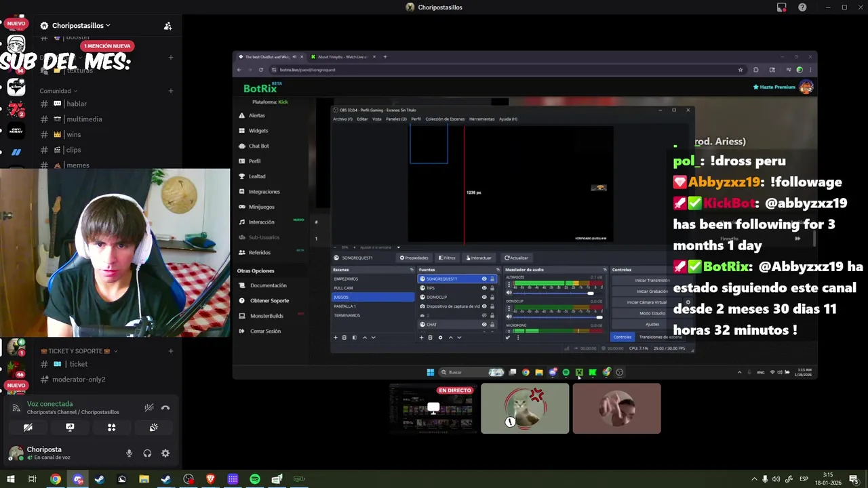
Task: Delete selected scene in OBS Escenas panel
Action: coord(344,337)
